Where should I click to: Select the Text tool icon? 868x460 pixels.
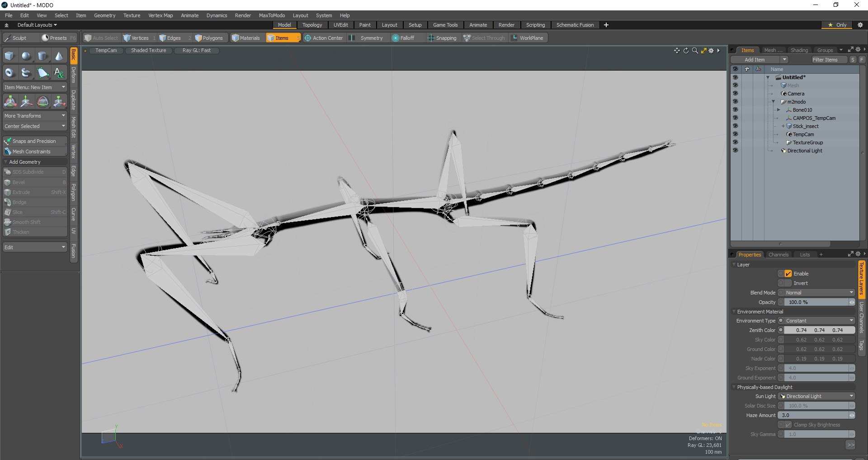(59, 72)
